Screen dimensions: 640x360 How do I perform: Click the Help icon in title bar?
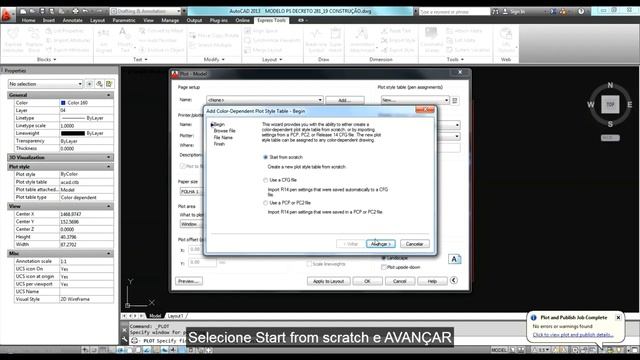pyautogui.click(x=581, y=11)
